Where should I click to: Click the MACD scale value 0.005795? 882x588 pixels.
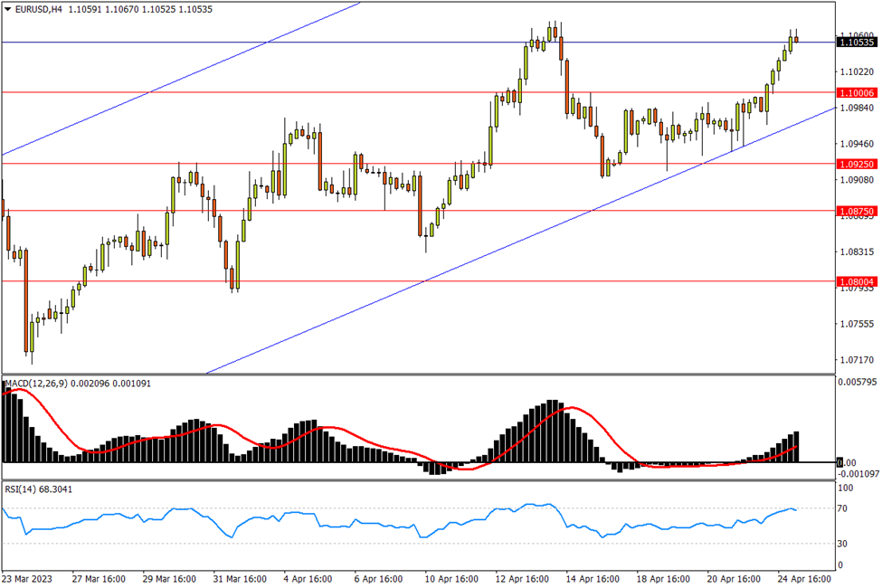coord(858,383)
